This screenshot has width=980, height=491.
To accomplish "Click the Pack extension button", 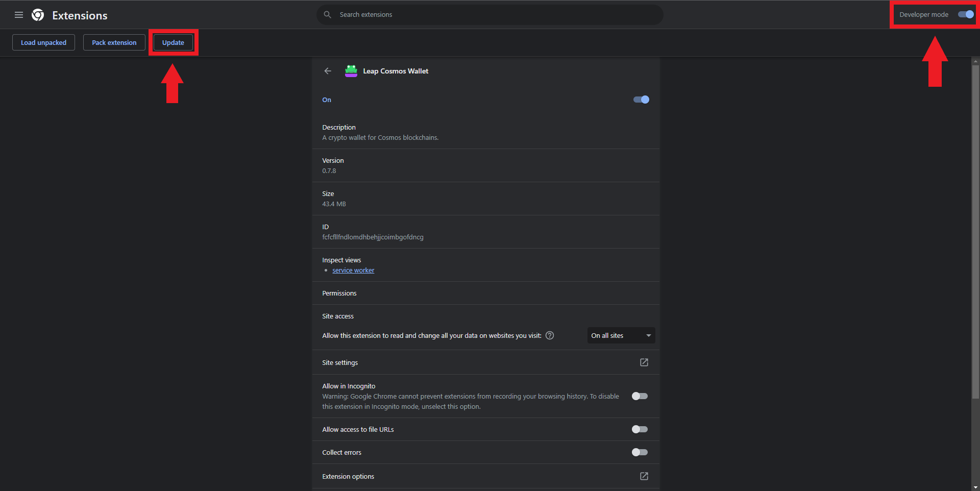I will (114, 42).
